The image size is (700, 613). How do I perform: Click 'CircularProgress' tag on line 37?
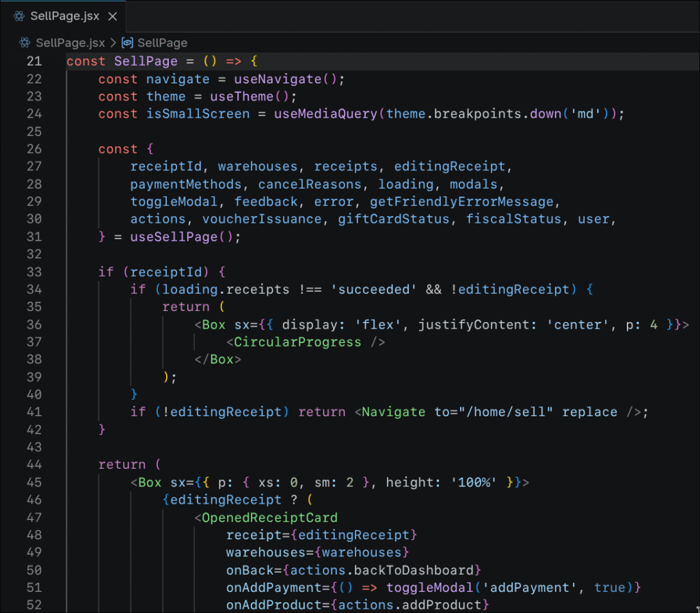(297, 342)
